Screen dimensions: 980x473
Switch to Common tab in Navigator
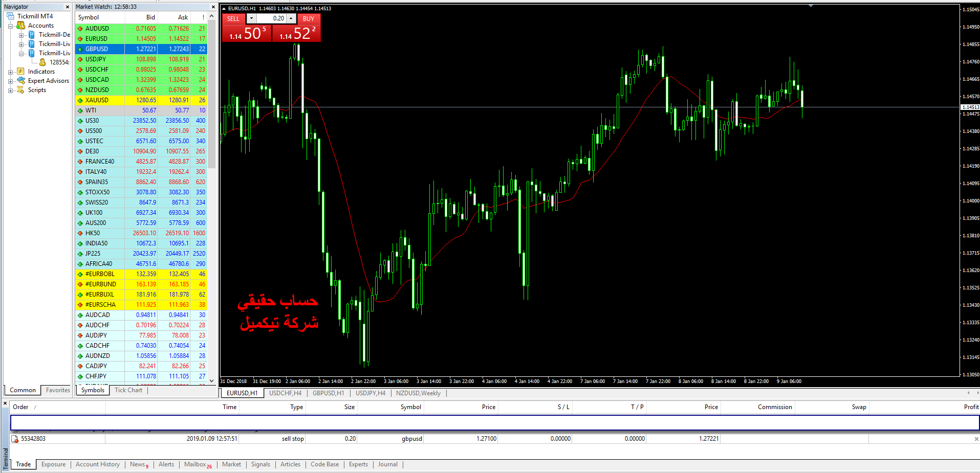pos(23,390)
